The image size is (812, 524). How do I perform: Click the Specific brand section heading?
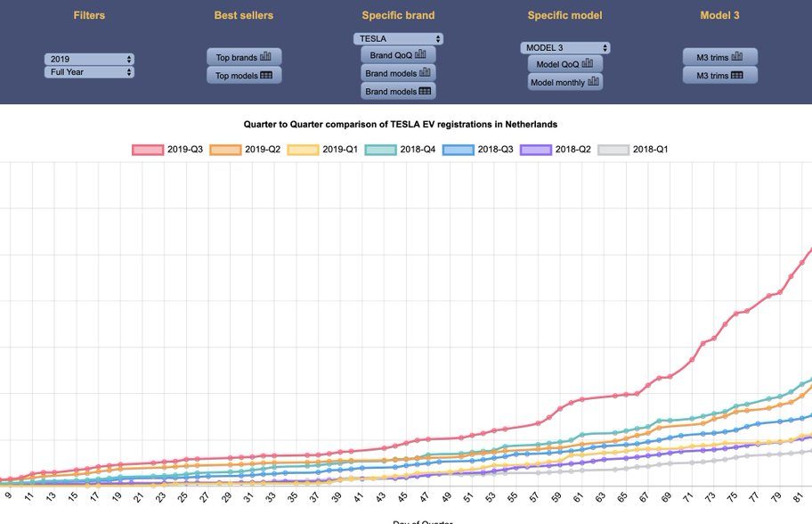click(398, 15)
